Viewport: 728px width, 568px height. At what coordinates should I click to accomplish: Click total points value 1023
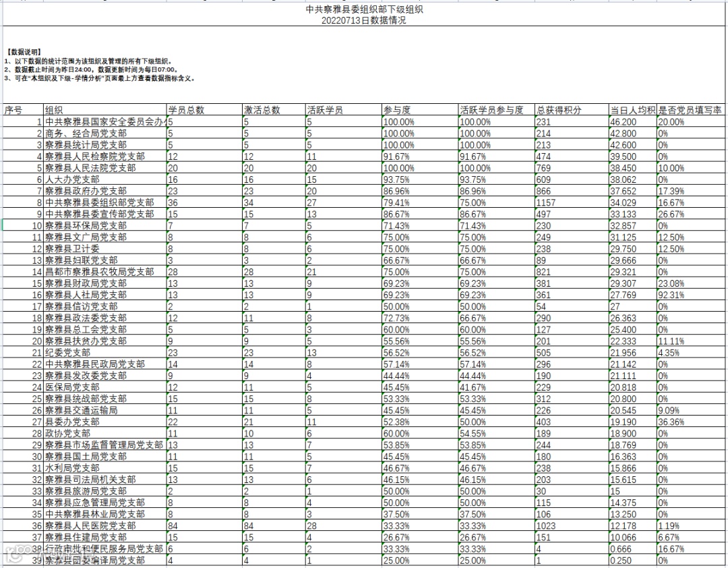pos(572,526)
